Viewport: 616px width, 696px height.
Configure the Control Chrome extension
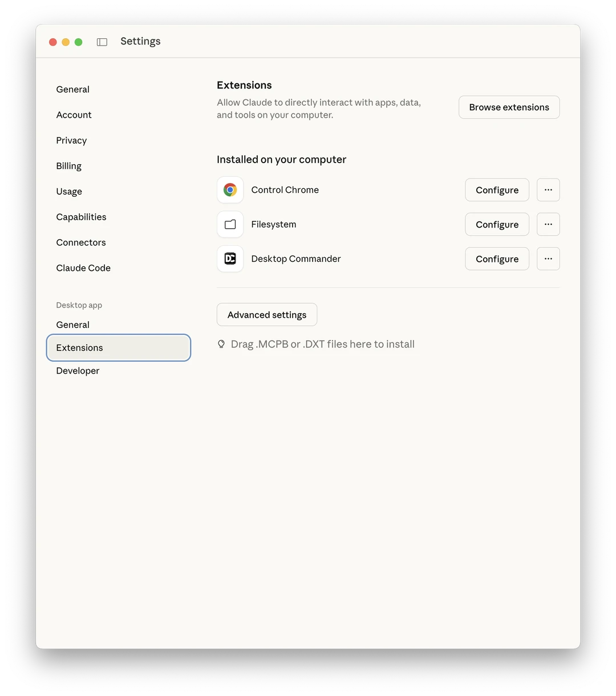[x=497, y=190]
